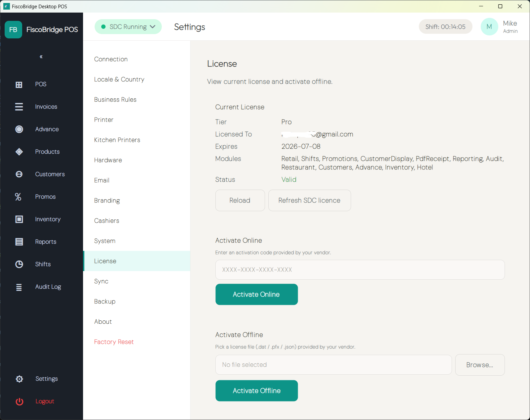The height and width of the screenshot is (420, 530).
Task: Click Refresh SDC licence button
Action: [x=309, y=201]
